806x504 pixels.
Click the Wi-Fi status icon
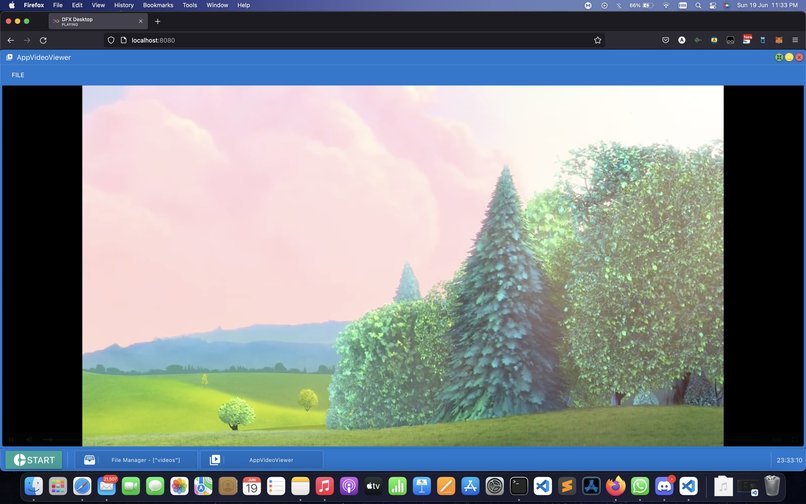(x=666, y=5)
